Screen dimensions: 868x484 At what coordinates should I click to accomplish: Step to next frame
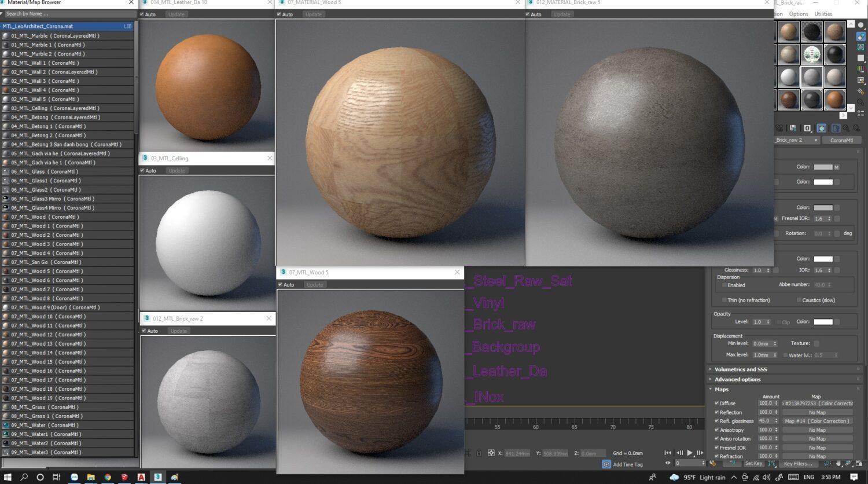700,453
